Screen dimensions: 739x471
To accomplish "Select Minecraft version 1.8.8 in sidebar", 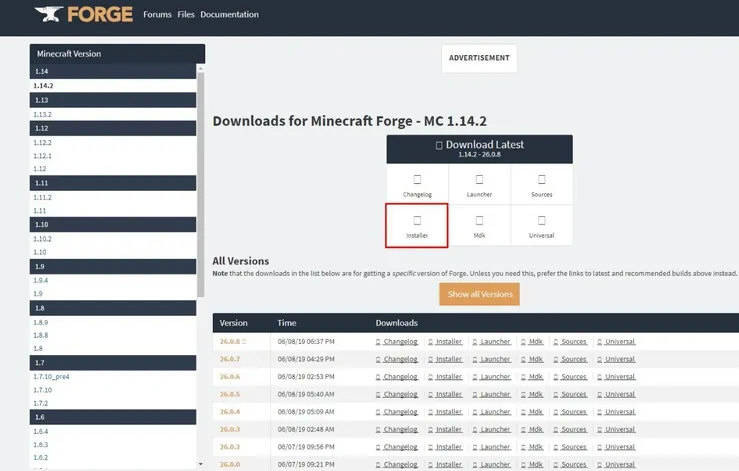I will (41, 335).
